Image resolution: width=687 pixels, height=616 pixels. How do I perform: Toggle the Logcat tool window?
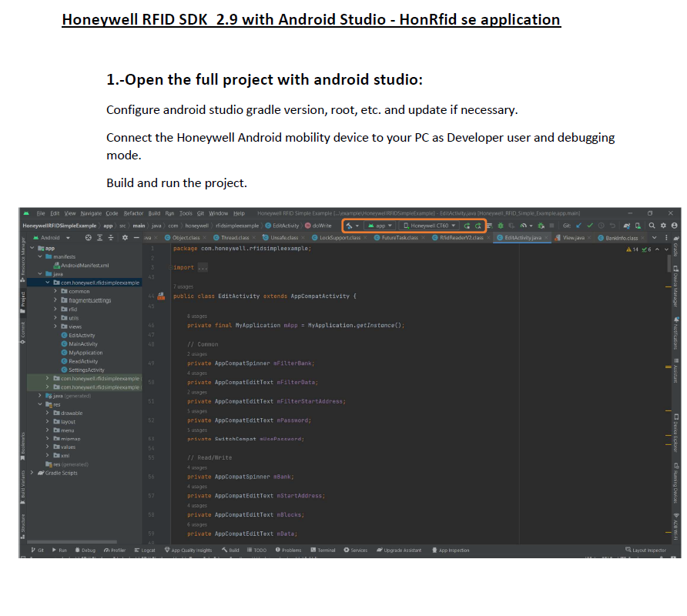145,551
